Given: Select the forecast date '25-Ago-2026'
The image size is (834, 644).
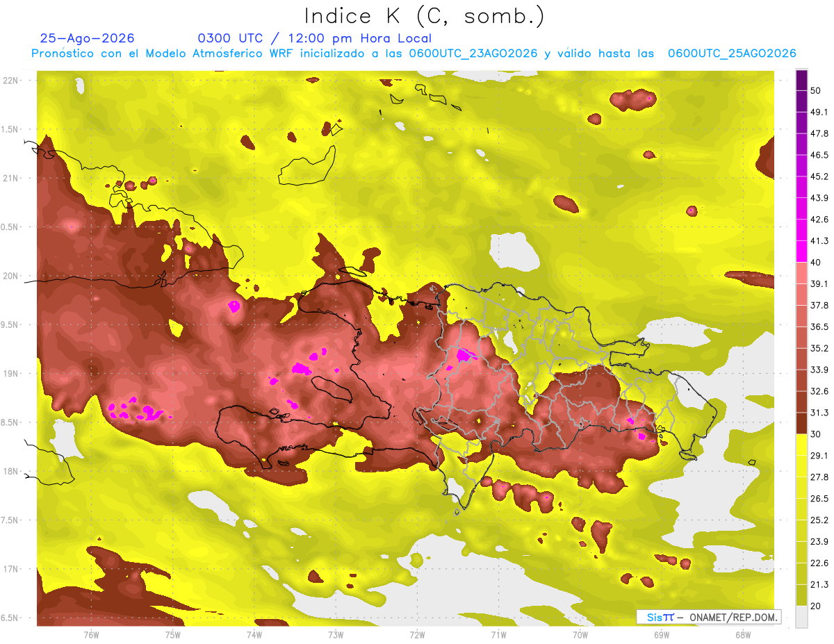Looking at the screenshot, I should coord(87,38).
